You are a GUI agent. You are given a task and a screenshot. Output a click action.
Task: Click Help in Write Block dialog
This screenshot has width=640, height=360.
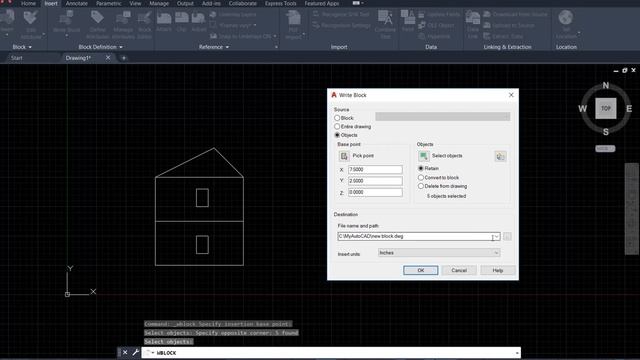click(x=498, y=270)
